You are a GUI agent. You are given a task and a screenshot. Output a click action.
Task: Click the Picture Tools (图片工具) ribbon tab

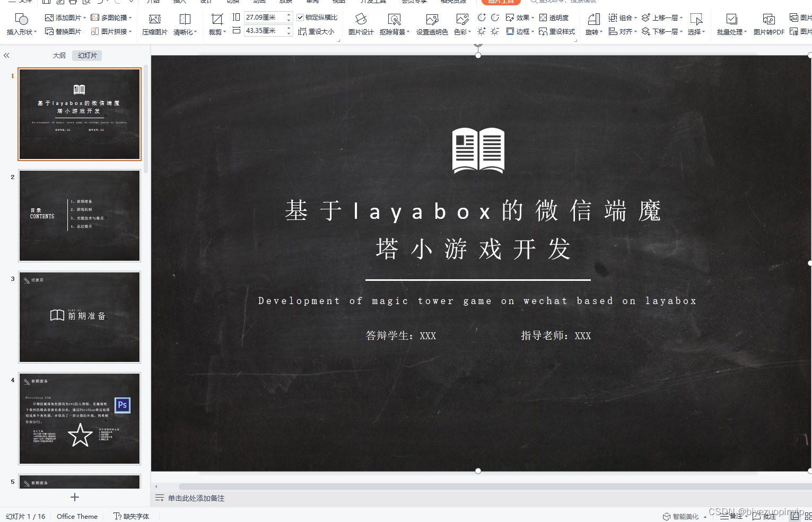coord(501,2)
